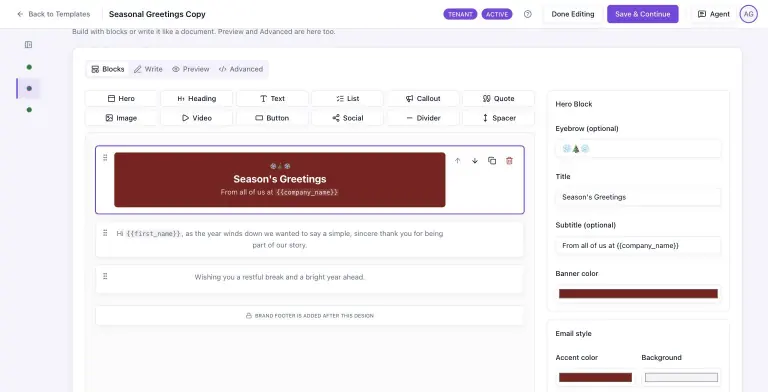Open the Accent color swatch
Viewport: 768px width, 392px height.
595,377
